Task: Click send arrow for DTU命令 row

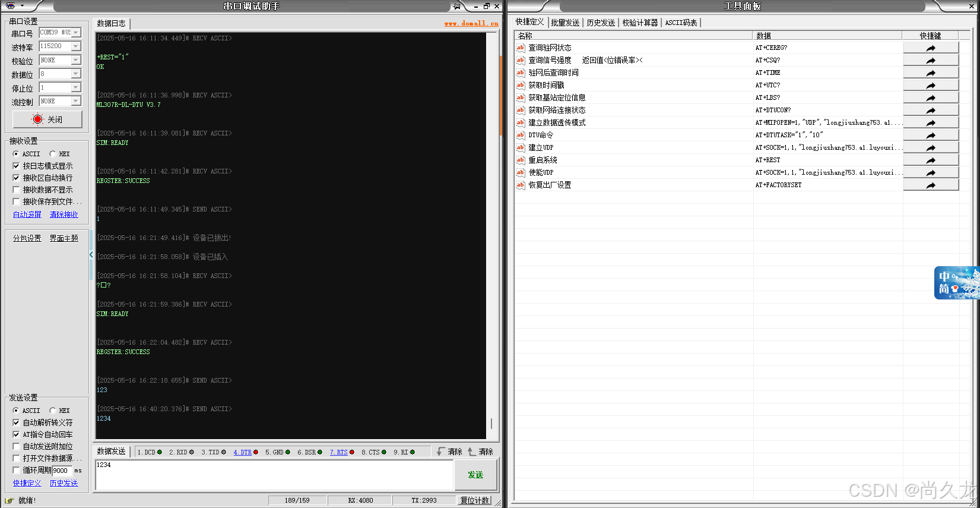Action: pyautogui.click(x=931, y=135)
